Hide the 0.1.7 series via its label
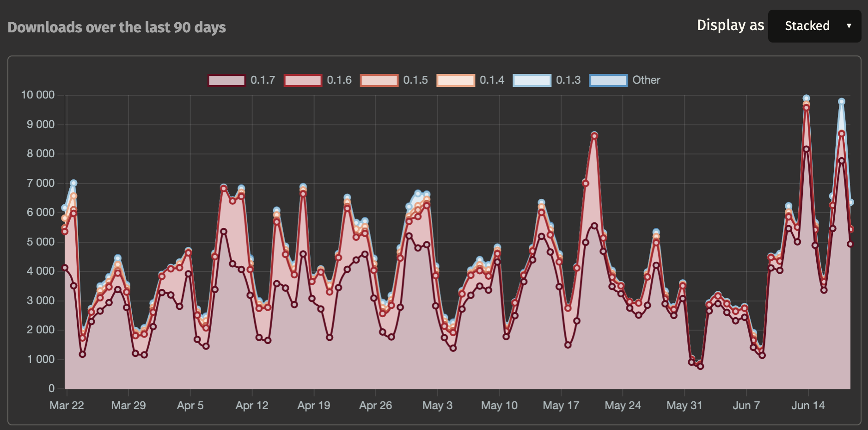The width and height of the screenshot is (868, 430). [x=263, y=80]
